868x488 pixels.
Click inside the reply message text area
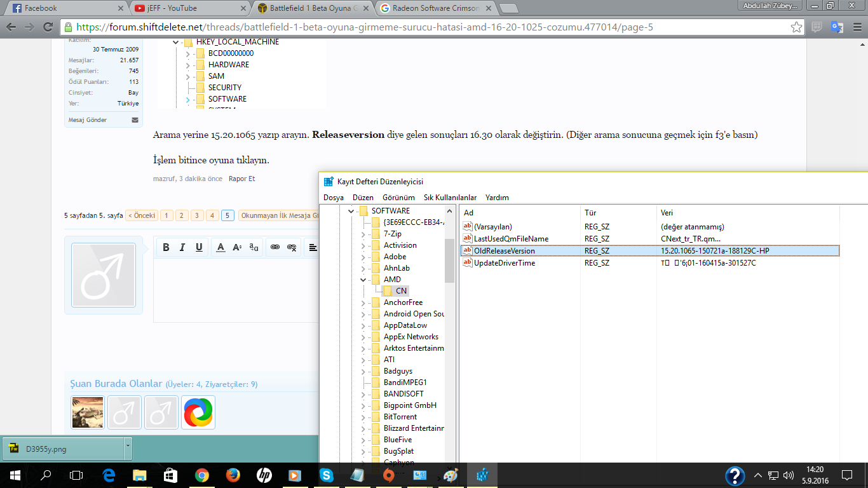236,290
